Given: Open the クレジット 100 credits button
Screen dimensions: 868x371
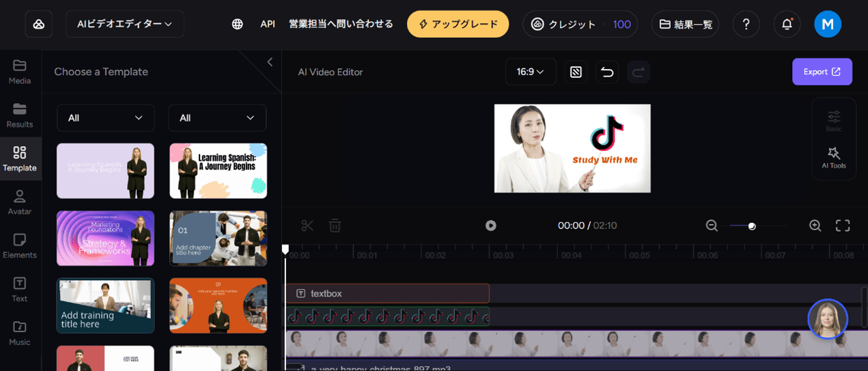Looking at the screenshot, I should [580, 24].
